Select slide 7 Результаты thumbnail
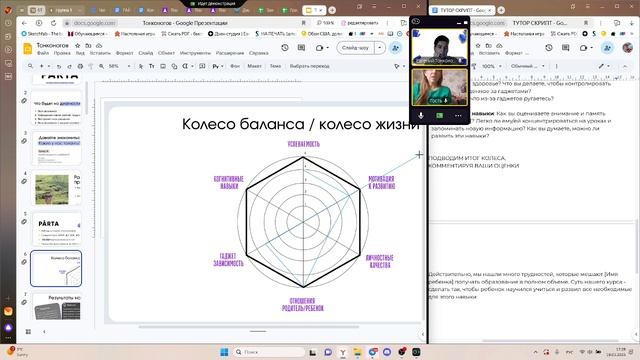This screenshot has width=640, height=360. pos(56,306)
